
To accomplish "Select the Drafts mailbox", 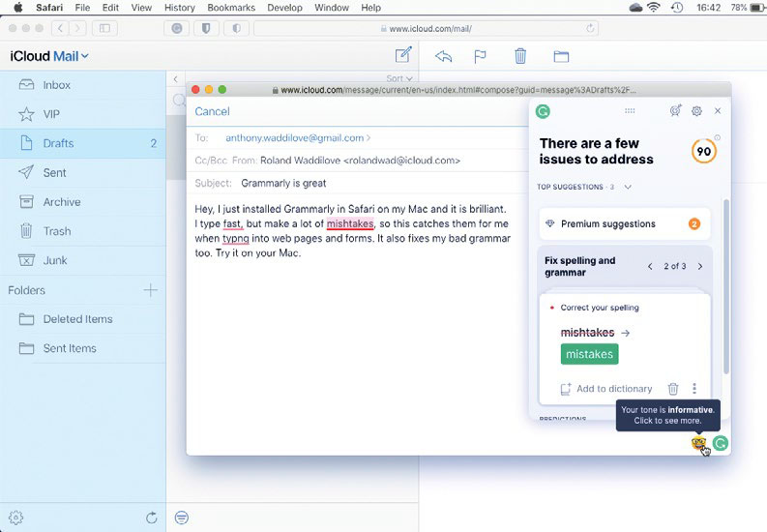I will click(x=82, y=143).
